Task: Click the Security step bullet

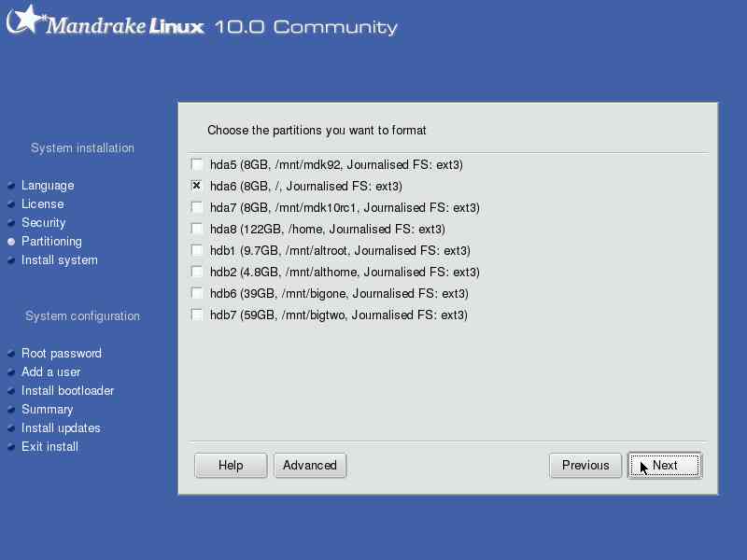Action: pyautogui.click(x=11, y=223)
